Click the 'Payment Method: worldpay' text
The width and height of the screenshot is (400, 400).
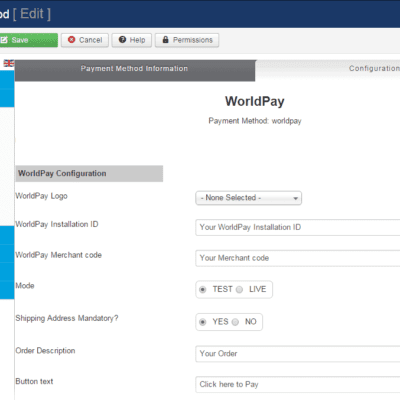(255, 121)
